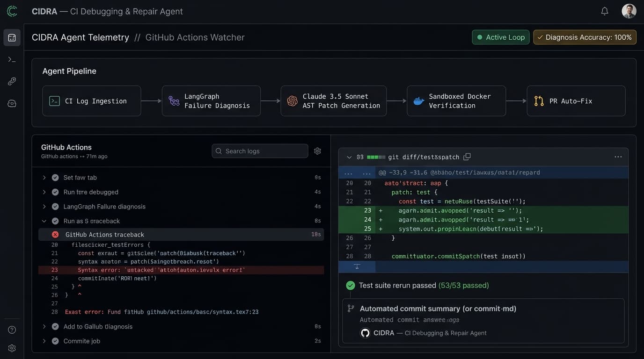The width and height of the screenshot is (644, 359).
Task: Click the LangGraph graph node icon
Action: click(x=174, y=101)
